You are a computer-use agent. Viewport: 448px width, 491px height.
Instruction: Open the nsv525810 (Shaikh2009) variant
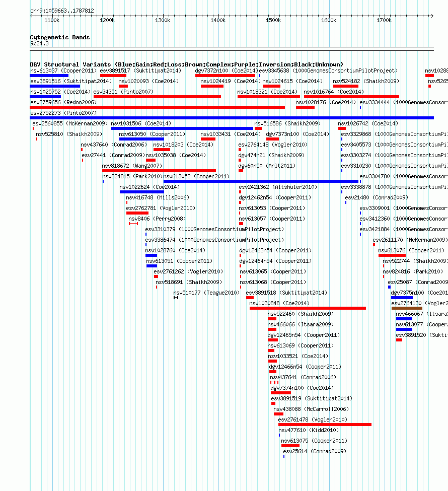click(x=69, y=134)
